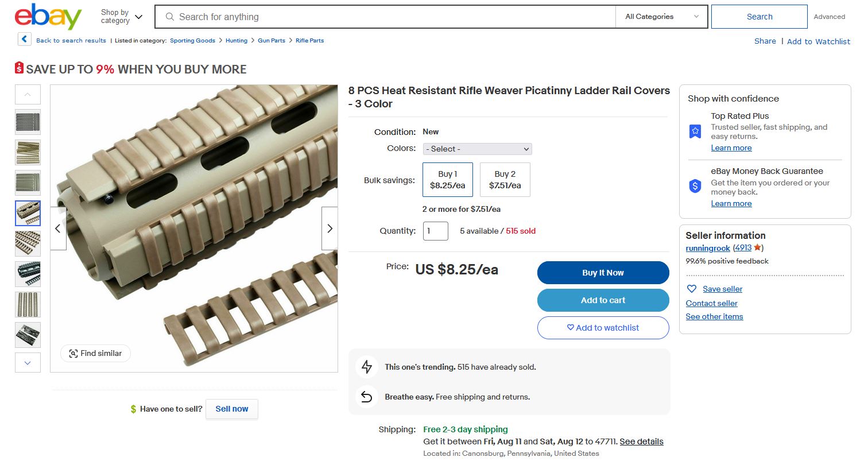Image resolution: width=868 pixels, height=465 pixels.
Task: Expand the Shop by category menu
Action: [122, 17]
